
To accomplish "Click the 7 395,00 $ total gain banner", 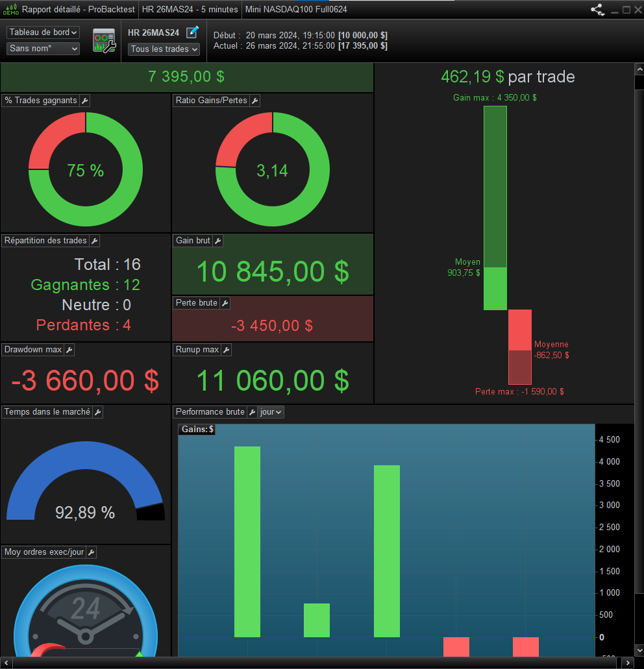I will tap(186, 77).
